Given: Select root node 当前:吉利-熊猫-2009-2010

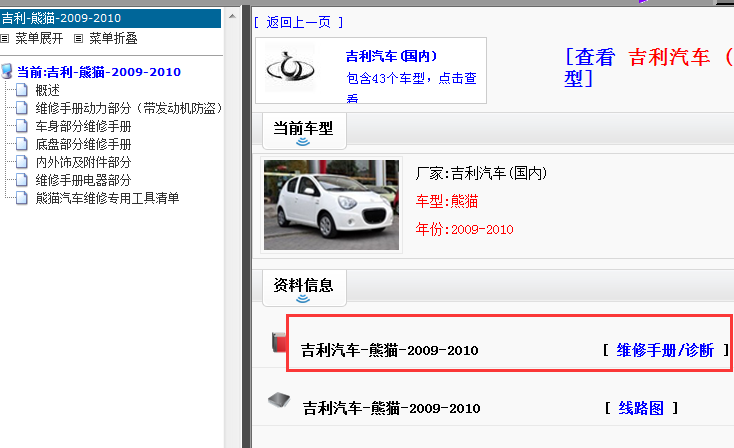Looking at the screenshot, I should tap(99, 72).
